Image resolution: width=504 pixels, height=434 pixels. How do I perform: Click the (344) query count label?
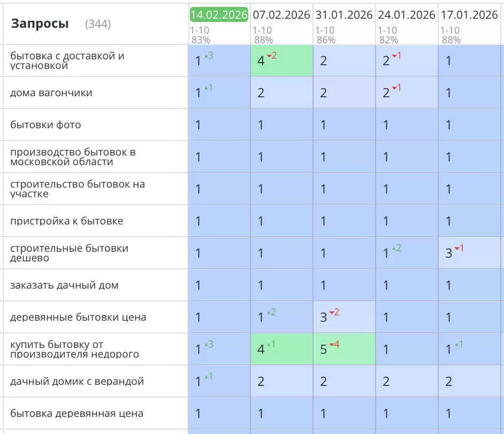(97, 24)
